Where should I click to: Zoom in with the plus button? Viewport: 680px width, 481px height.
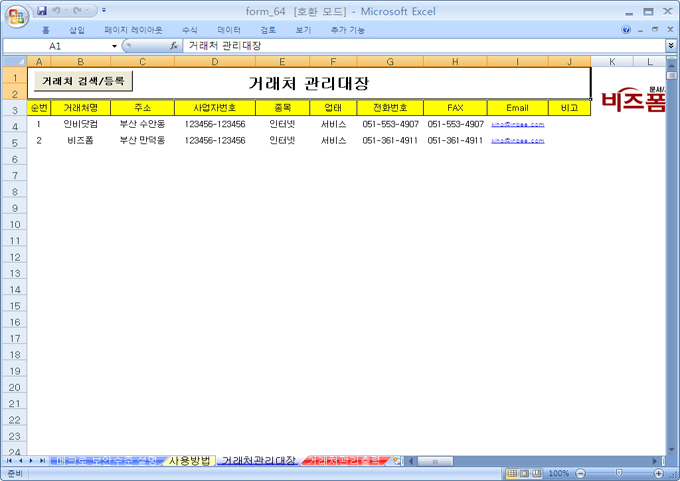point(657,473)
